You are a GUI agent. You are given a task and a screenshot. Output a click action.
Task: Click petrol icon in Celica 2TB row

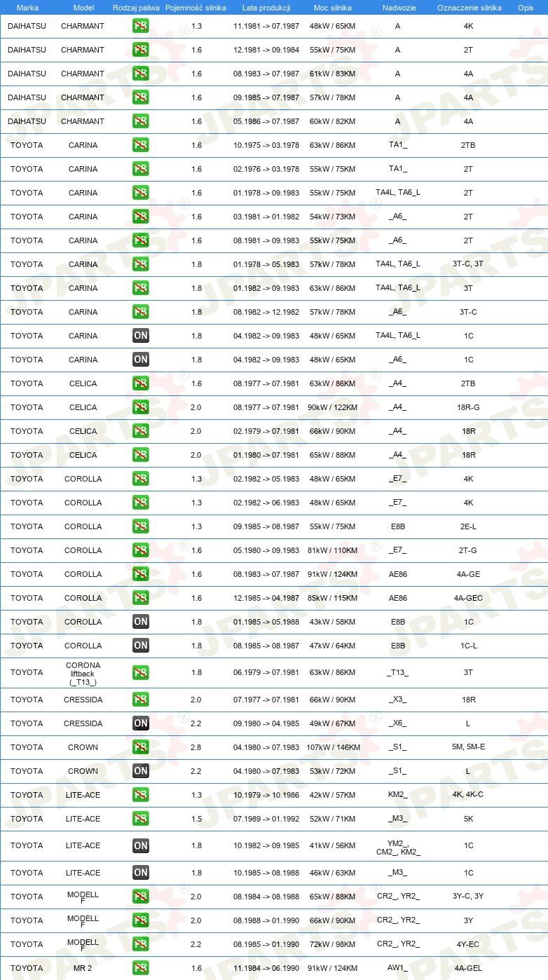[x=141, y=383]
